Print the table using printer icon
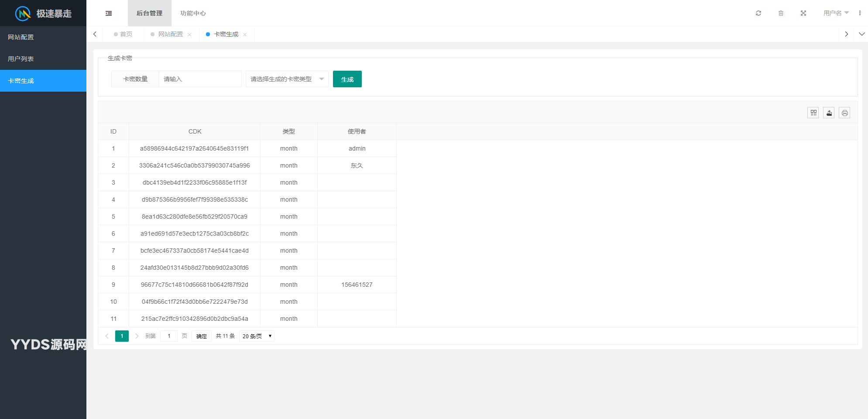Viewport: 868px width, 419px height. click(x=844, y=113)
